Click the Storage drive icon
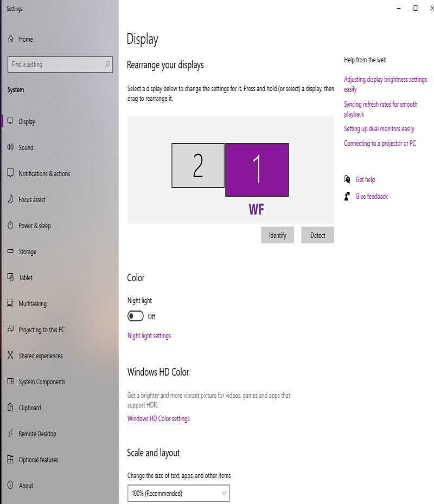Screen dimensions: 434x504 click(x=11, y=251)
